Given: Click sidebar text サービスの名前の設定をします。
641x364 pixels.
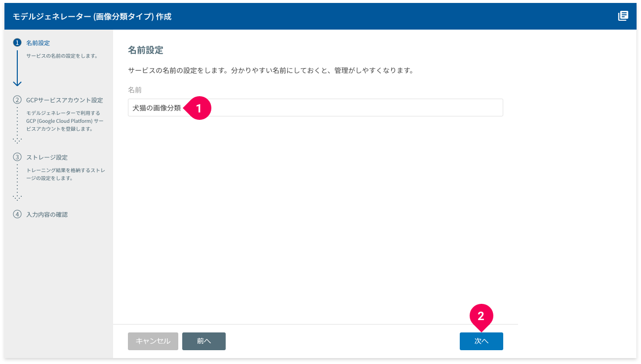Looking at the screenshot, I should point(62,56).
